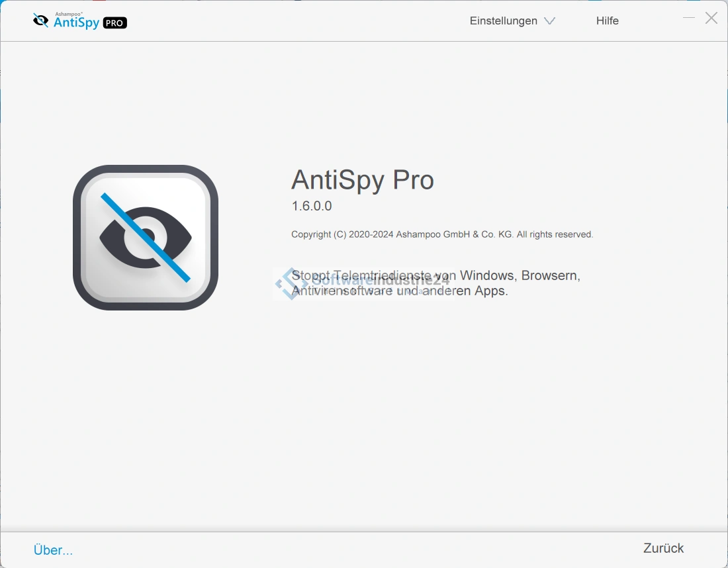
Task: Minimize the AntiSpy window
Action: click(689, 18)
